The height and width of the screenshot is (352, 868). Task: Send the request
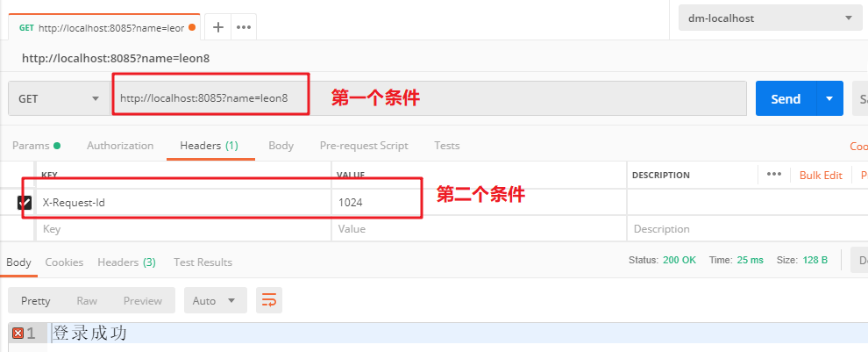(786, 98)
